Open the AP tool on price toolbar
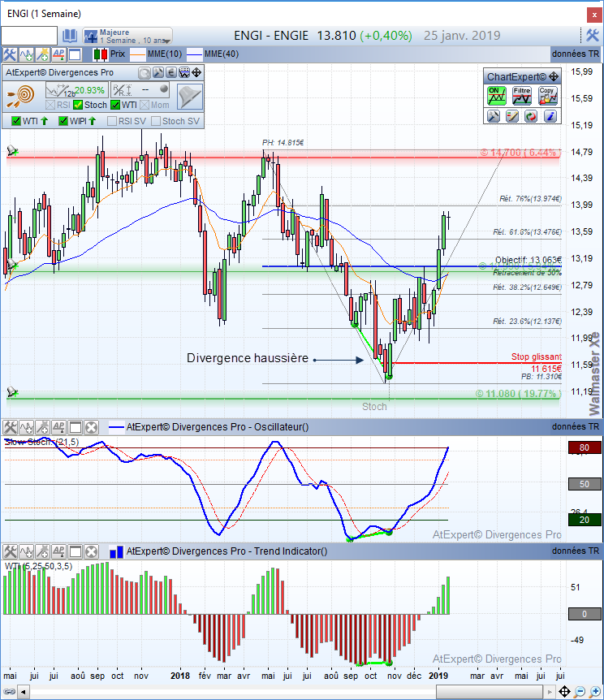 [x=59, y=54]
